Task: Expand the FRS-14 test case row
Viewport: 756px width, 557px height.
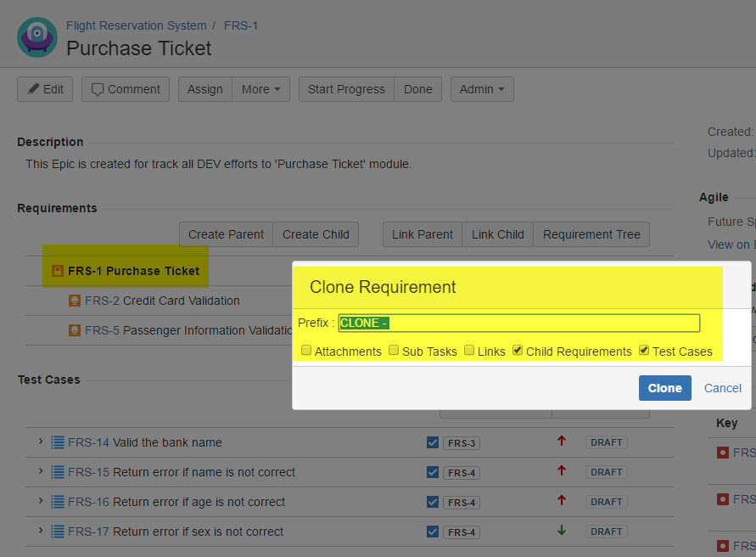Action: coord(40,442)
